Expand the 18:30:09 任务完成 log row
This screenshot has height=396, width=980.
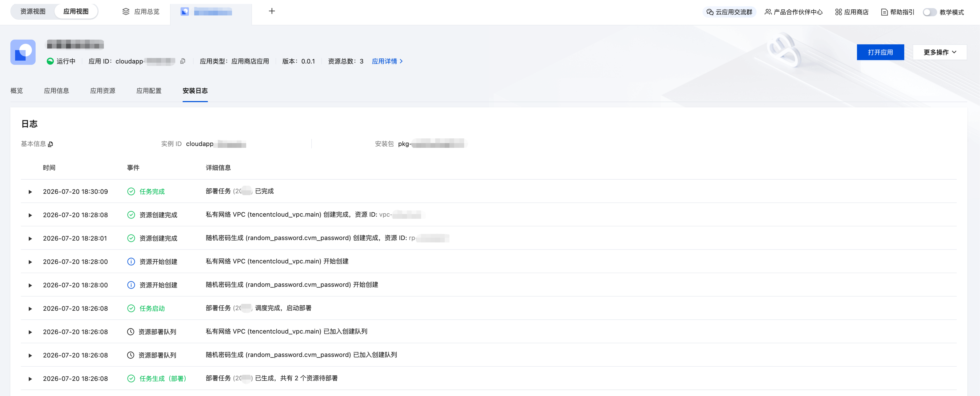[x=30, y=192]
